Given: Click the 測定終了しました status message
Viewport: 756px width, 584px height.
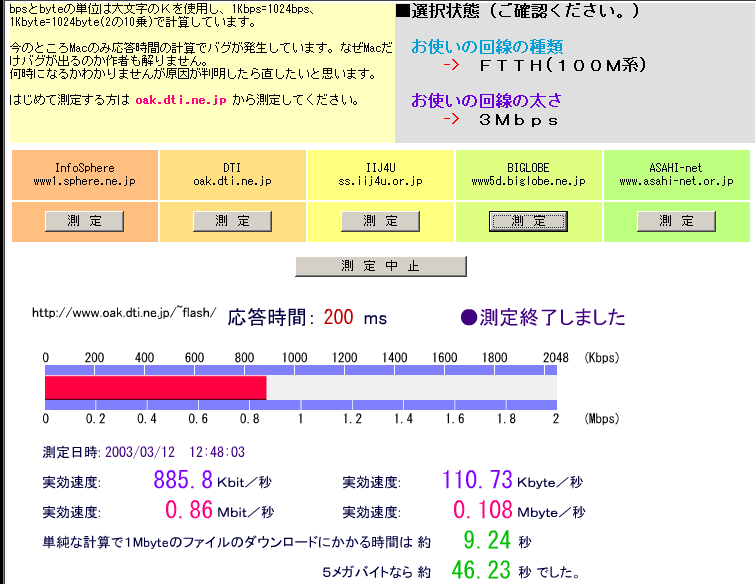Looking at the screenshot, I should click(x=543, y=317).
